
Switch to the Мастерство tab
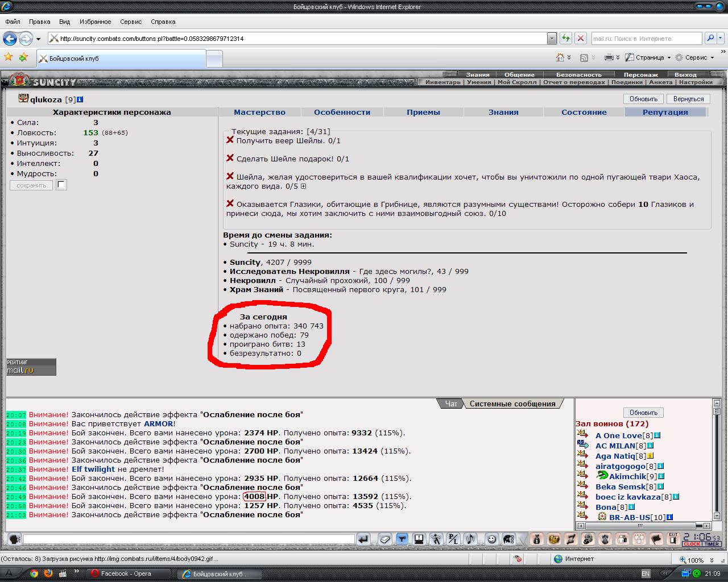[x=259, y=112]
